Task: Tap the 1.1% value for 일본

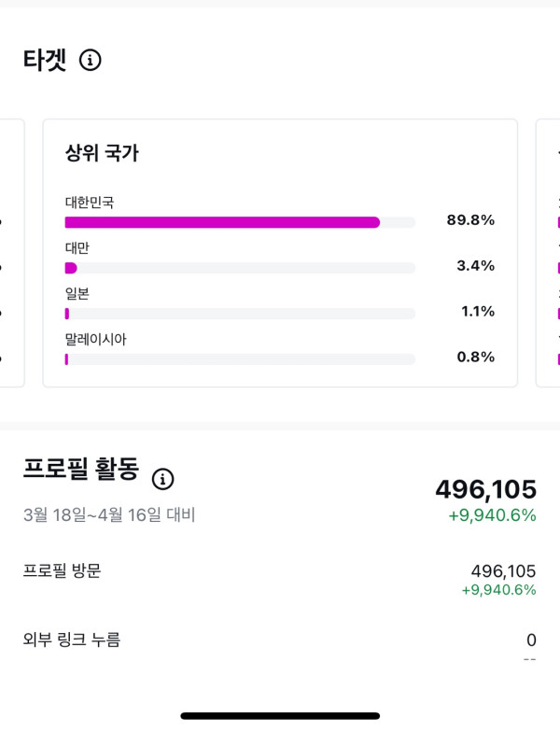Action: (477, 312)
